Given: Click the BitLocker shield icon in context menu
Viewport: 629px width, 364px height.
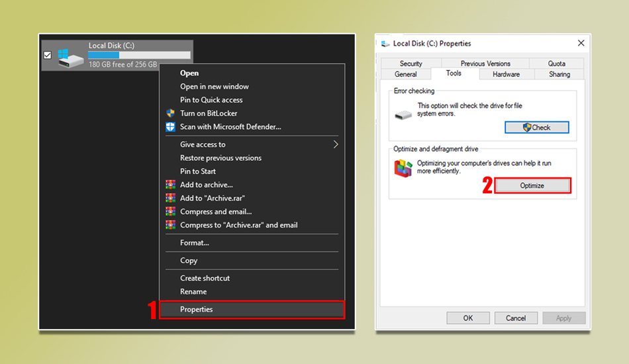Looking at the screenshot, I should [170, 113].
